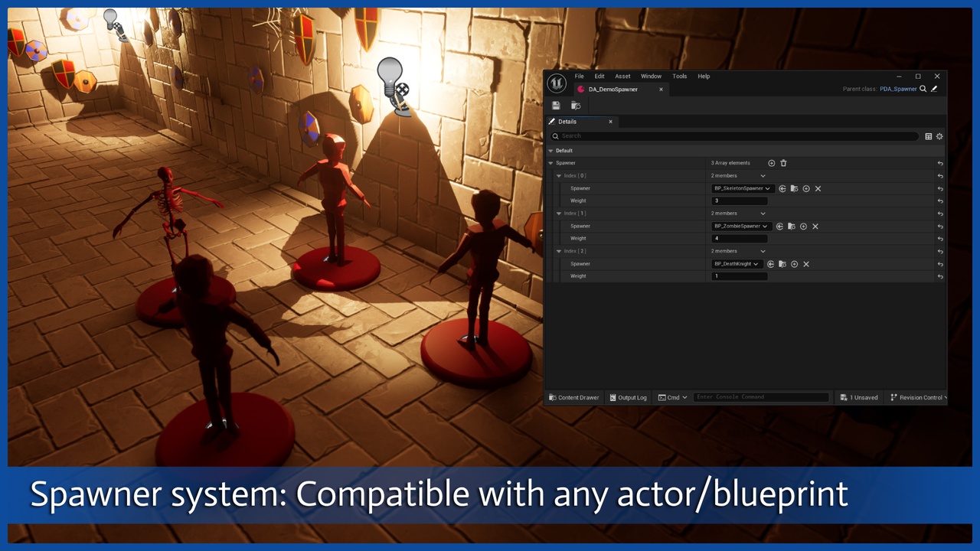
Task: Save the DA_DemoSpawner asset with the floppy icon
Action: tap(556, 106)
